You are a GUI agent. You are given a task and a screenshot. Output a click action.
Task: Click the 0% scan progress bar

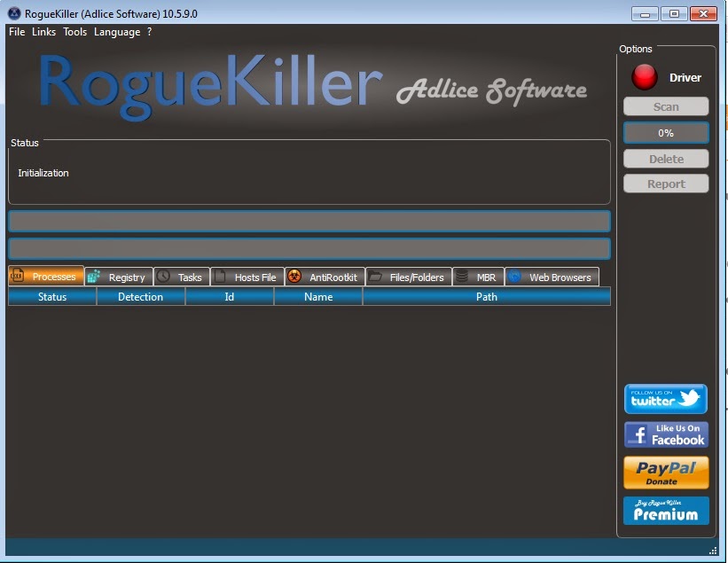pyautogui.click(x=666, y=133)
